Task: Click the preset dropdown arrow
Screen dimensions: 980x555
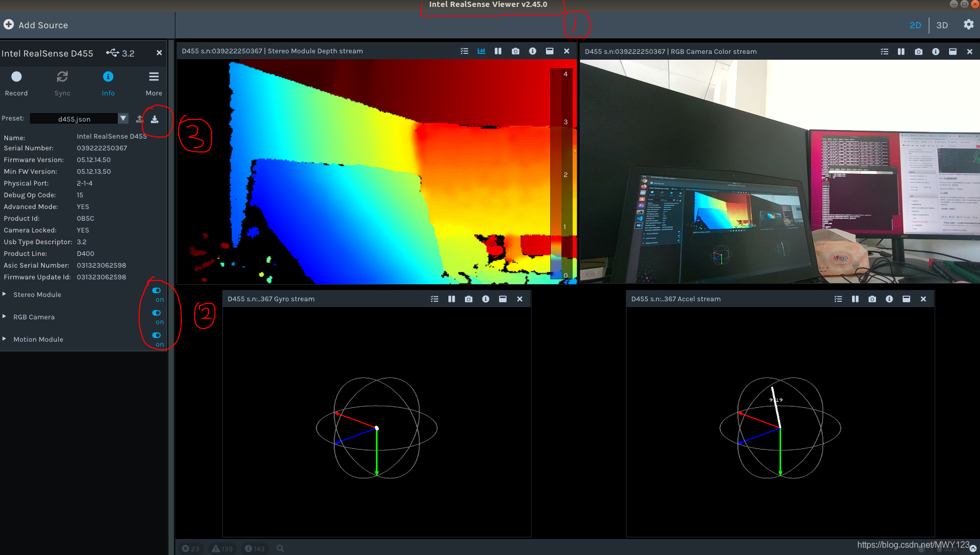Action: click(x=123, y=118)
